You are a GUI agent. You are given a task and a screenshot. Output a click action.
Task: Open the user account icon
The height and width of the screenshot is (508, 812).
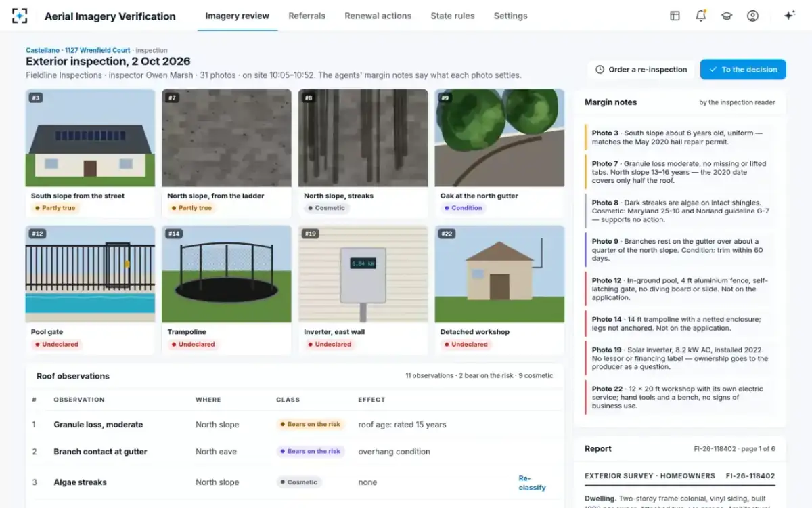pos(752,16)
